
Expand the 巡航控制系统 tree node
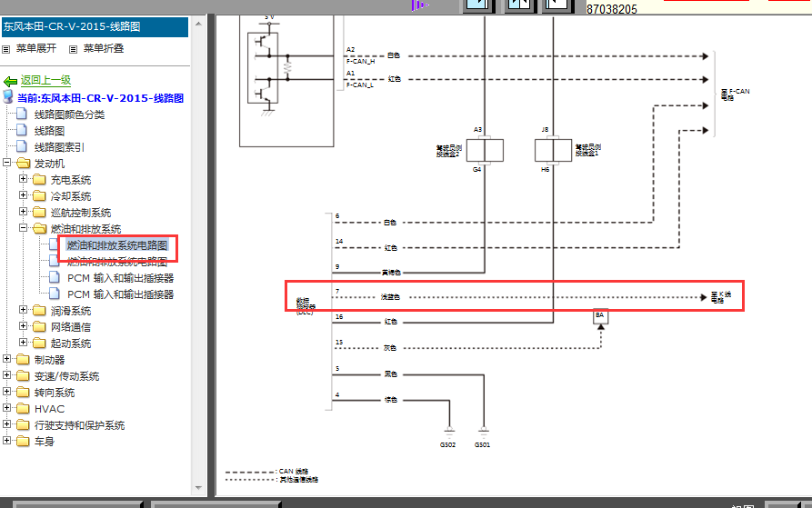[23, 212]
